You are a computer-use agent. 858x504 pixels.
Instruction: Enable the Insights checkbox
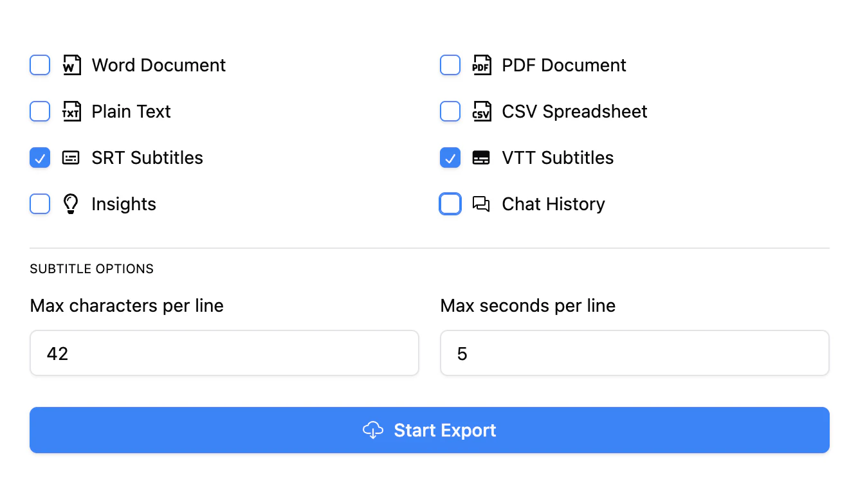(x=40, y=204)
